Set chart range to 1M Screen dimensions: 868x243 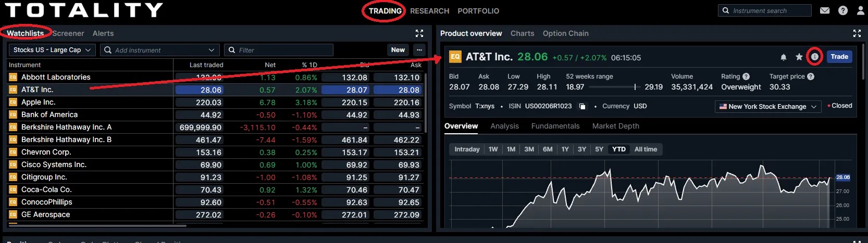coord(511,149)
